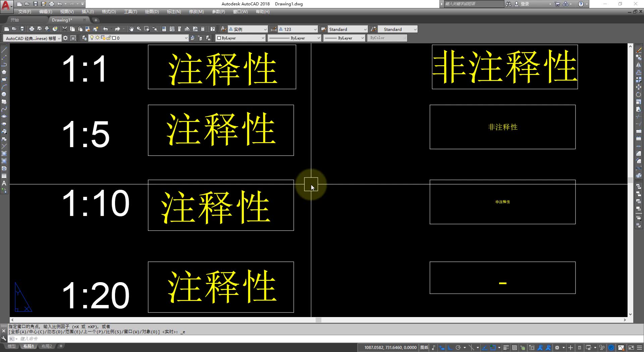Select the Circle tool in the draw toolbar
Viewport: 644px width, 352px height.
click(x=4, y=94)
